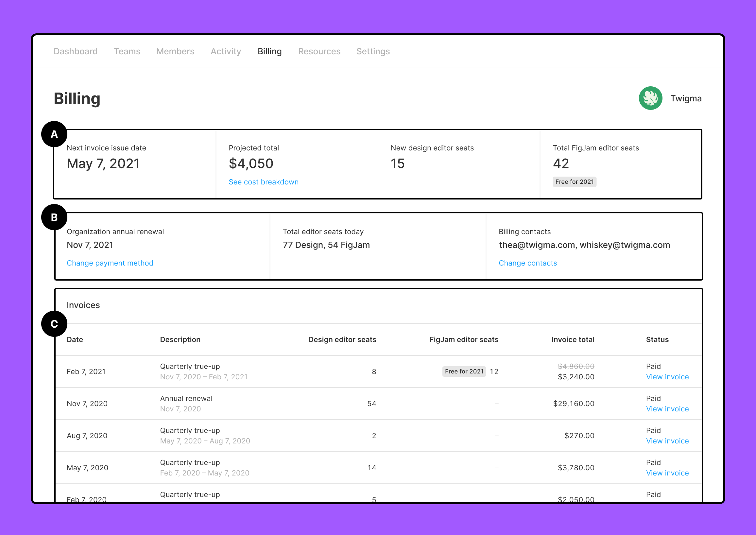The width and height of the screenshot is (756, 535).
Task: Click Change contacts link
Action: [527, 263]
